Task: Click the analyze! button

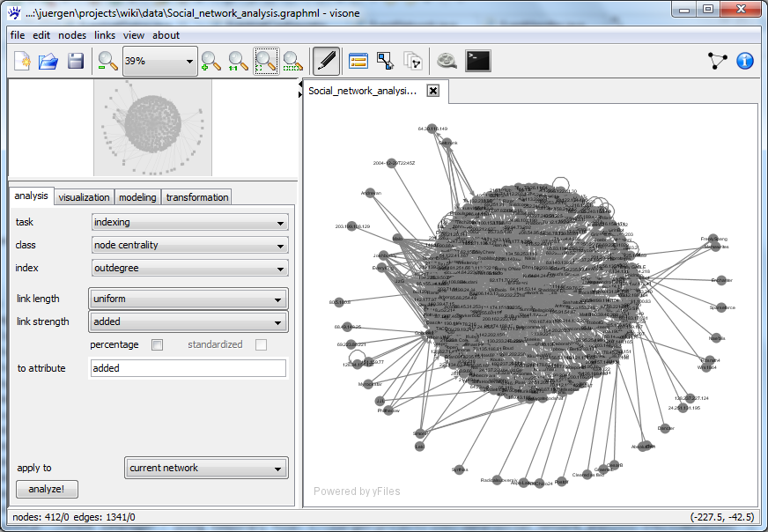Action: coord(47,489)
